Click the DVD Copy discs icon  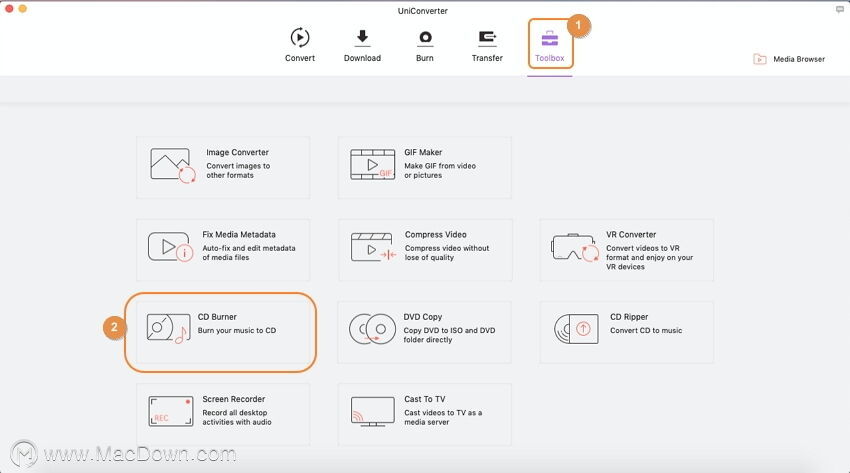372,329
